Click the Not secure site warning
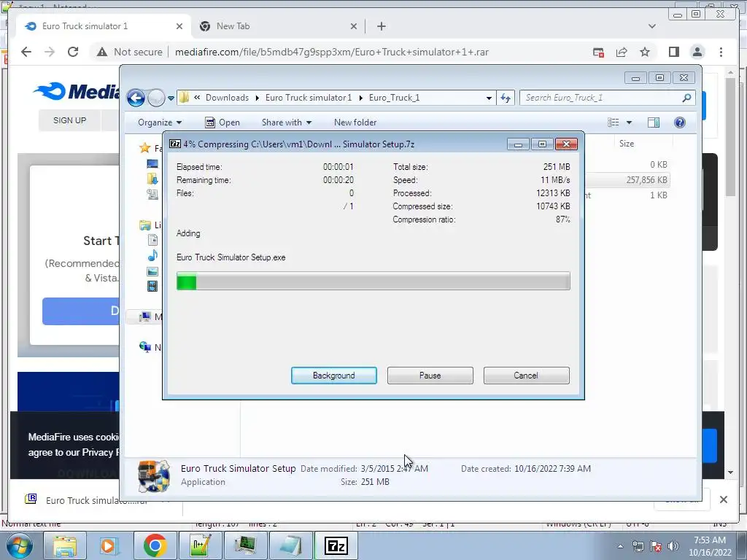This screenshot has width=747, height=560. [130, 52]
